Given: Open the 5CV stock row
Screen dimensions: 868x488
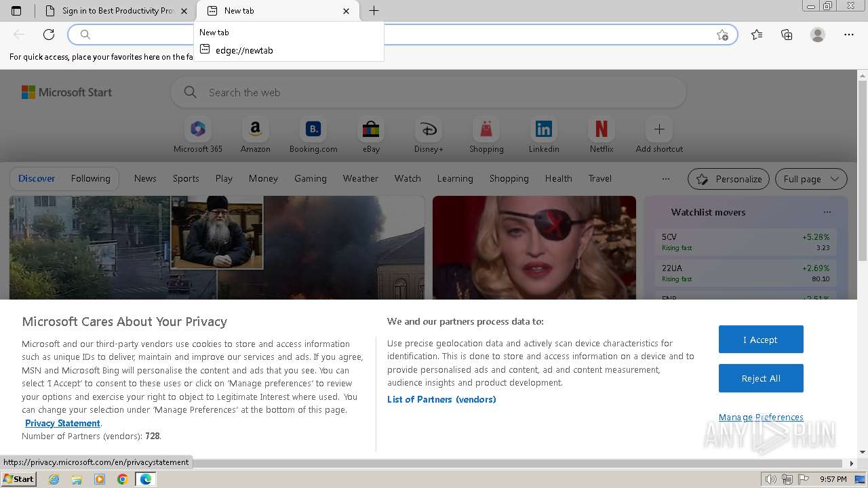Looking at the screenshot, I should [746, 242].
